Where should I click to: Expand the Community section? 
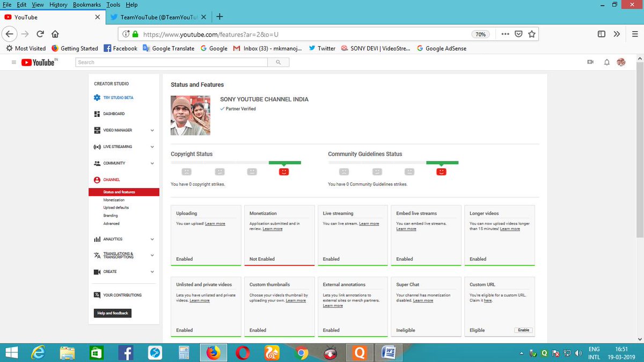pyautogui.click(x=152, y=163)
